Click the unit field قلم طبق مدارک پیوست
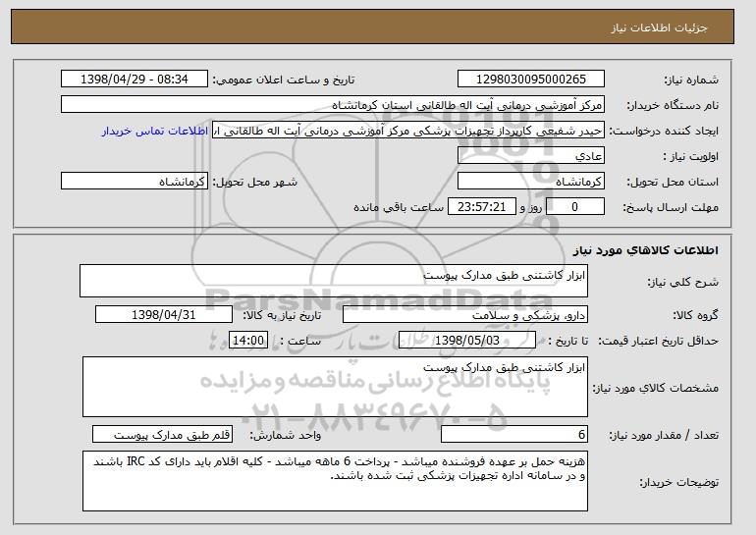 point(162,434)
